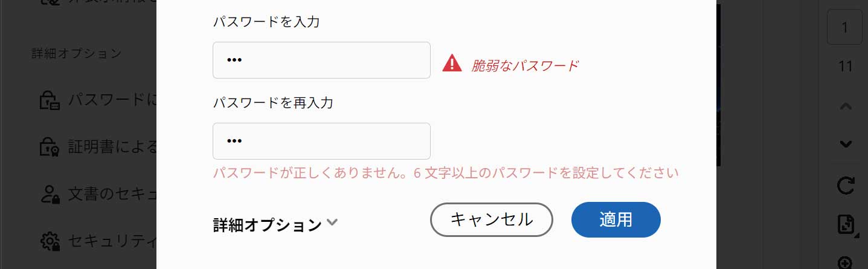This screenshot has height=269, width=868.
Task: Select the password protection lock icon
Action: (50, 100)
